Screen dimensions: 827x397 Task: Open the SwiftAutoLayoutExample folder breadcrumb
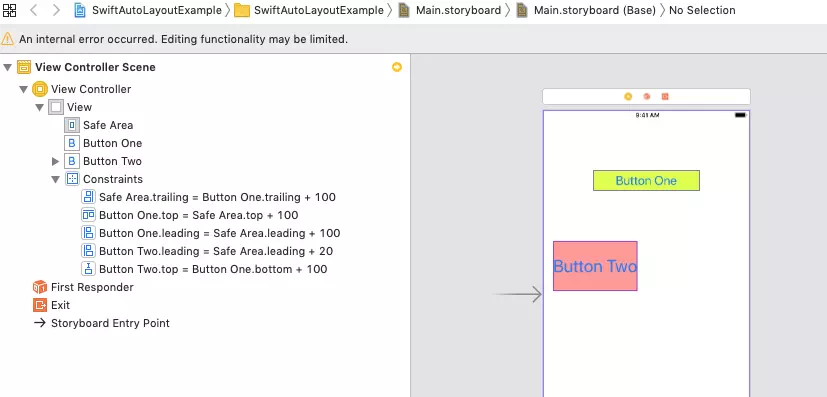point(319,10)
